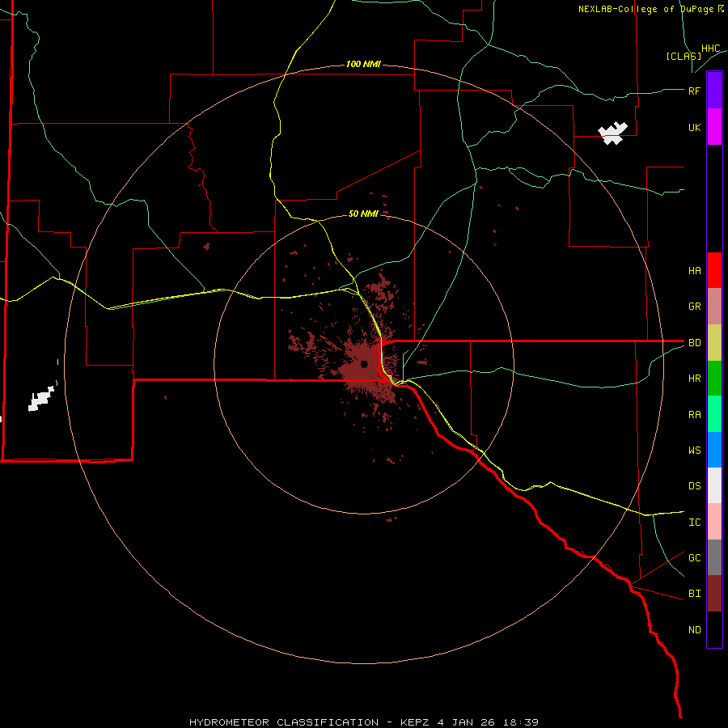Click the 100 NMI range ring label
The width and height of the screenshot is (728, 728).
coord(363,64)
